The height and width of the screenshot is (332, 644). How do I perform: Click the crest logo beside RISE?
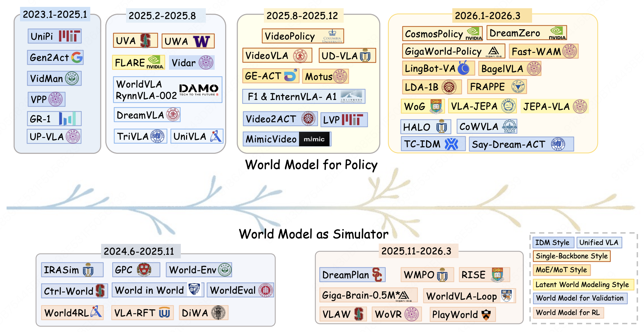click(497, 275)
